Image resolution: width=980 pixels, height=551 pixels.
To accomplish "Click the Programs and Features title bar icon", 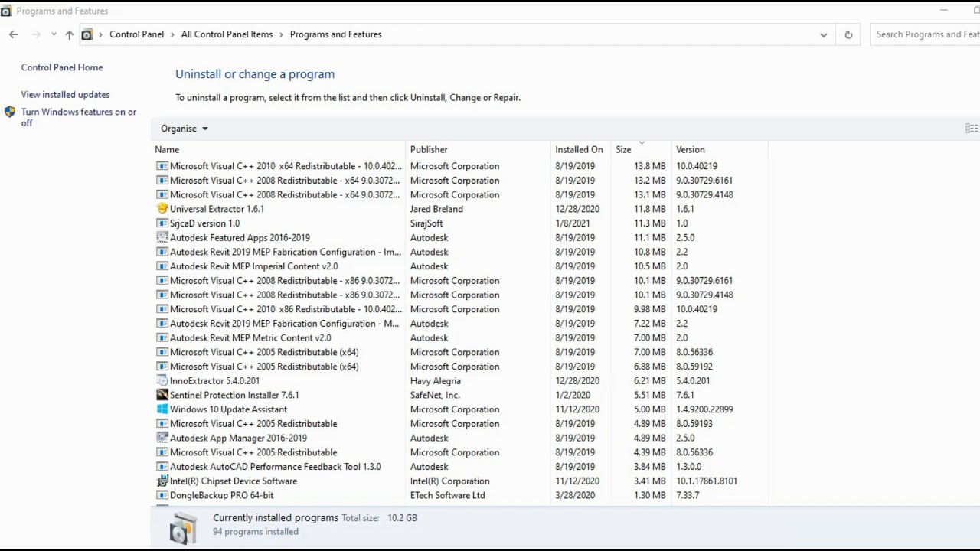I will 6,11.
